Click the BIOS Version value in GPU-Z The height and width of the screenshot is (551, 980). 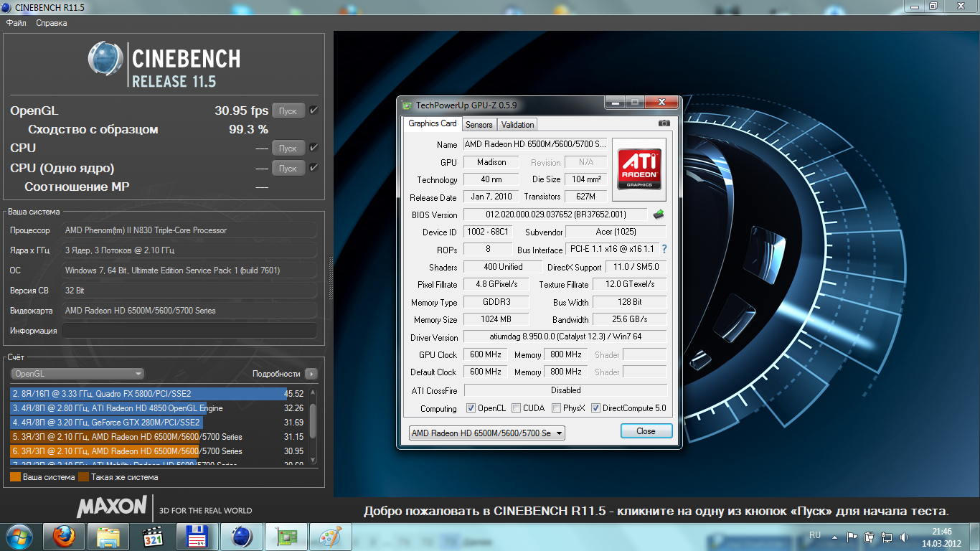coord(555,215)
